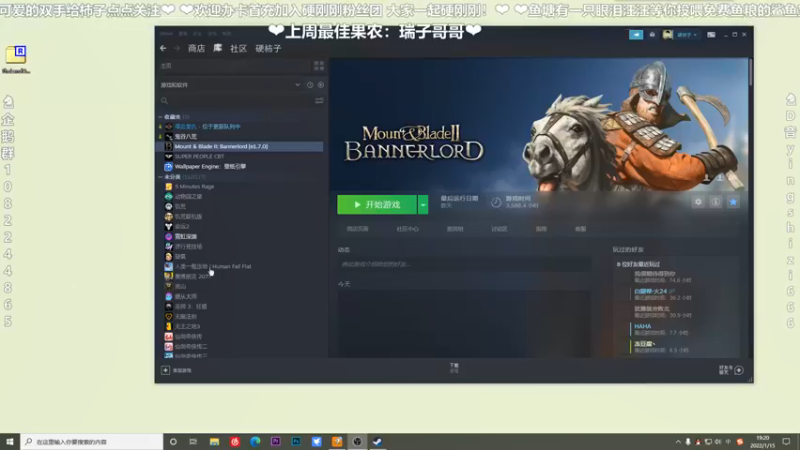
Task: Click the playtime clock icon near 游戏时间
Action: click(496, 203)
